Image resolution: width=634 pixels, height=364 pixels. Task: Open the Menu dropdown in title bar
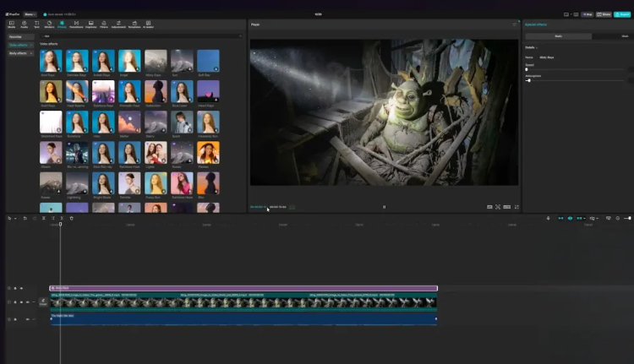click(30, 14)
